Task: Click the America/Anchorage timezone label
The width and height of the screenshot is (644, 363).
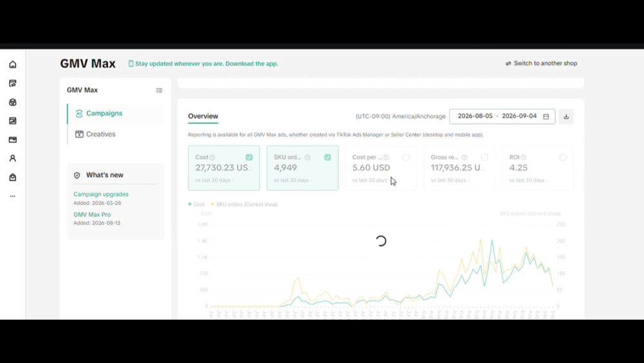Action: pyautogui.click(x=401, y=117)
